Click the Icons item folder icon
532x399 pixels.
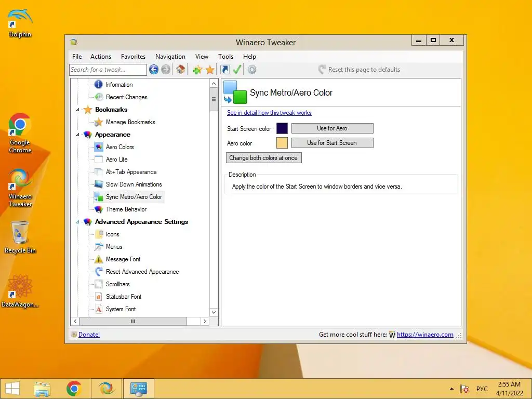pos(99,234)
